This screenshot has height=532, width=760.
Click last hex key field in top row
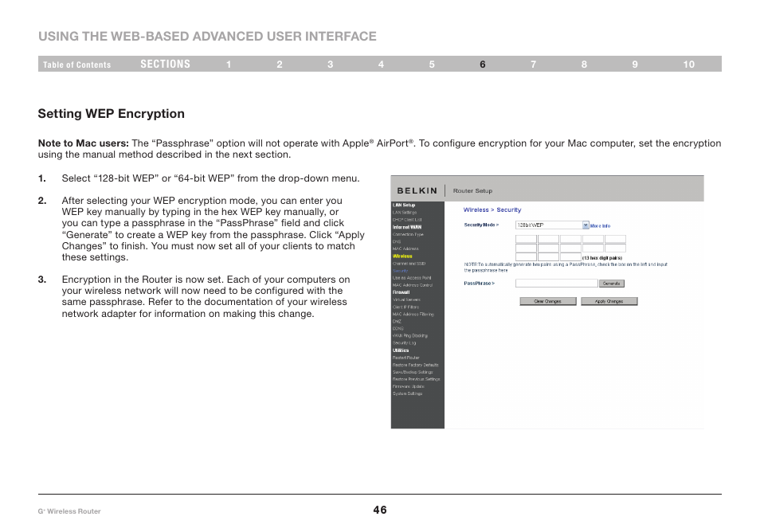click(615, 239)
